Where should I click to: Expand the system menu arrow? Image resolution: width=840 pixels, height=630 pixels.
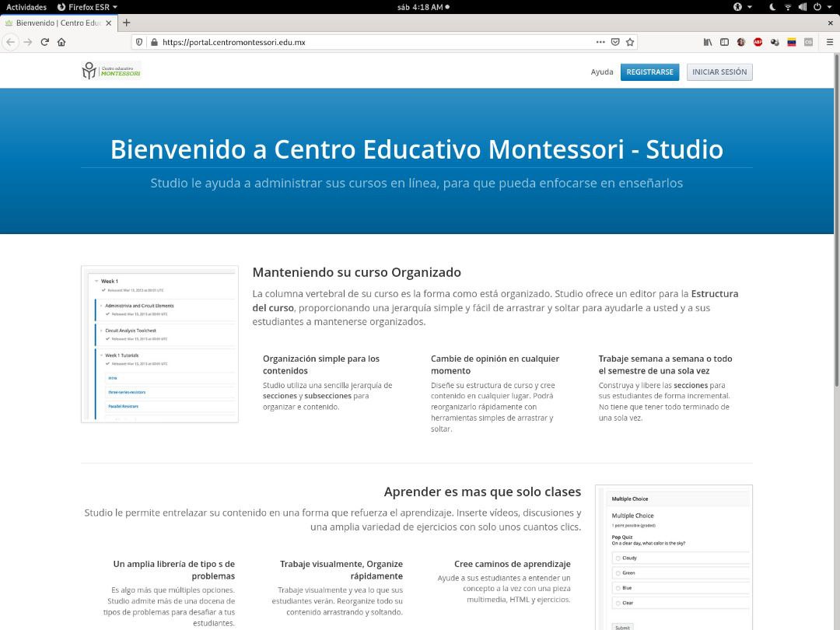[829, 7]
